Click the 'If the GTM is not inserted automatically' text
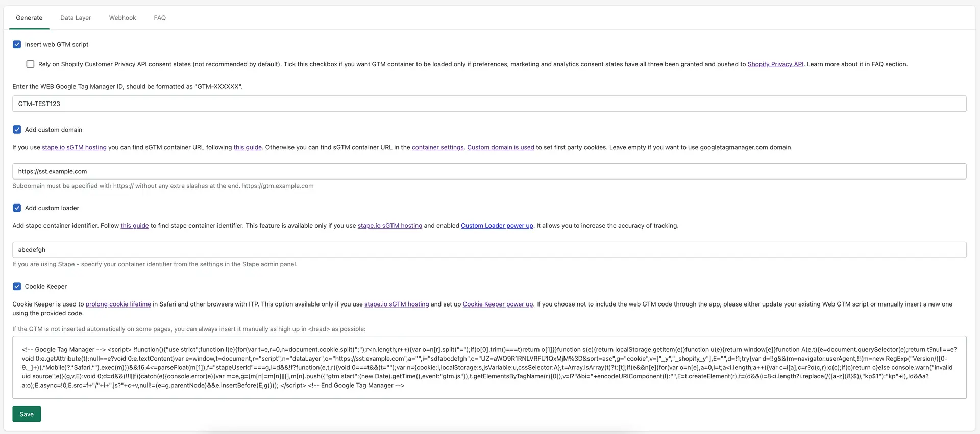 tap(189, 329)
